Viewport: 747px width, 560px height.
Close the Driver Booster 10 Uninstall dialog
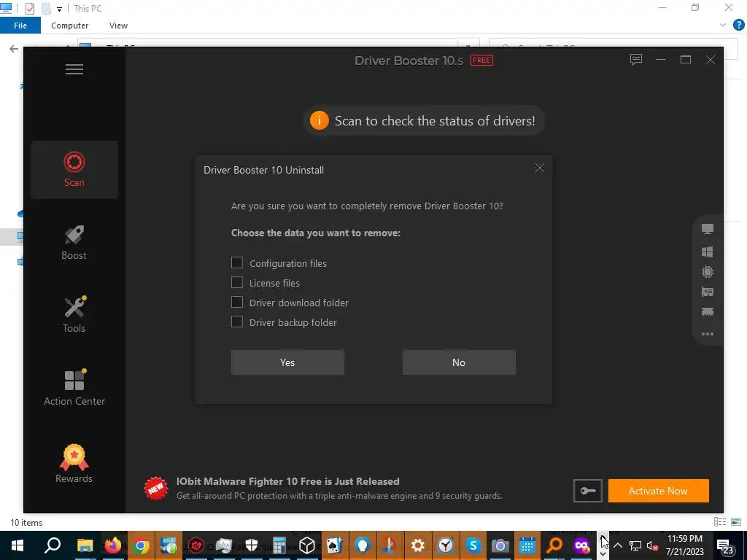(x=539, y=168)
